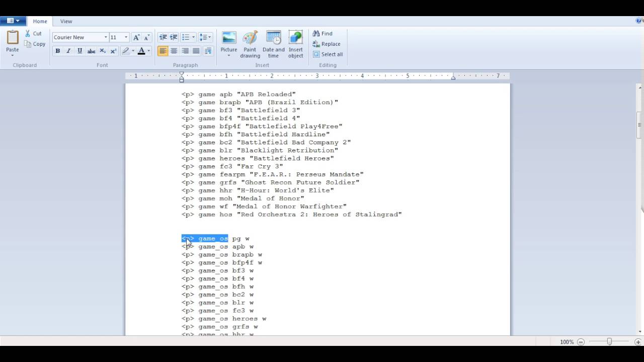This screenshot has height=362, width=644.
Task: Open WordPad help
Action: 639,21
